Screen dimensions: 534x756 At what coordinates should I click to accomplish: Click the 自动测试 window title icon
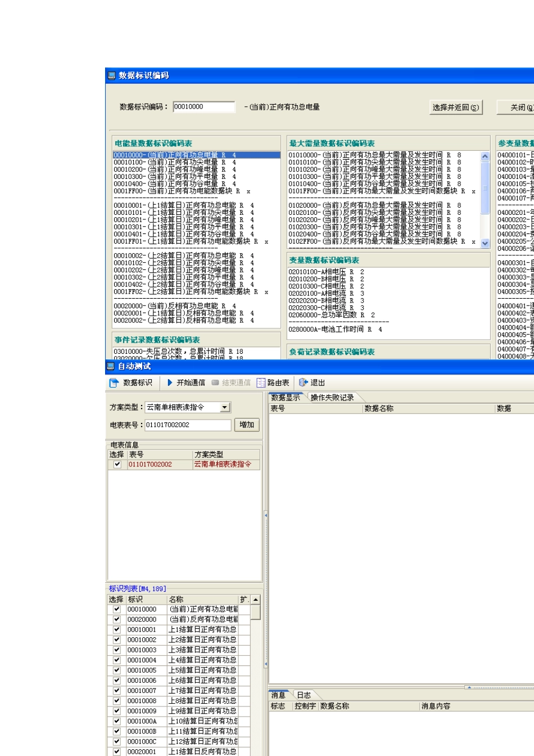coord(111,366)
